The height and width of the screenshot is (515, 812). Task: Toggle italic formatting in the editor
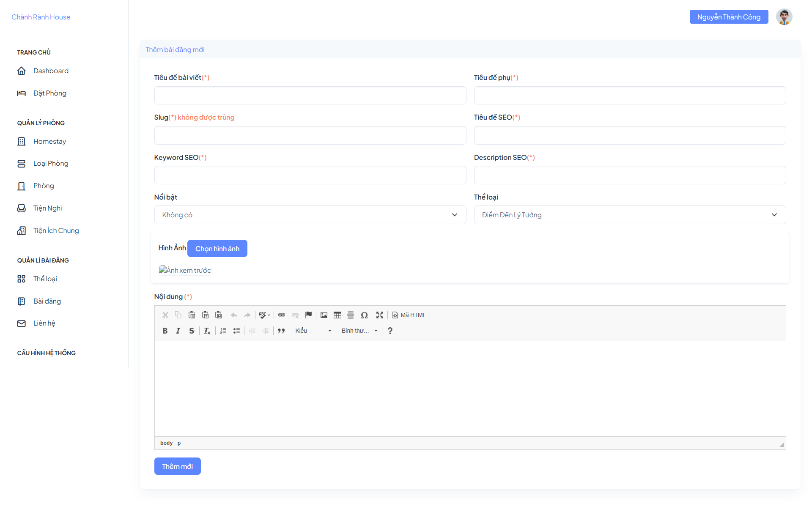(x=178, y=331)
